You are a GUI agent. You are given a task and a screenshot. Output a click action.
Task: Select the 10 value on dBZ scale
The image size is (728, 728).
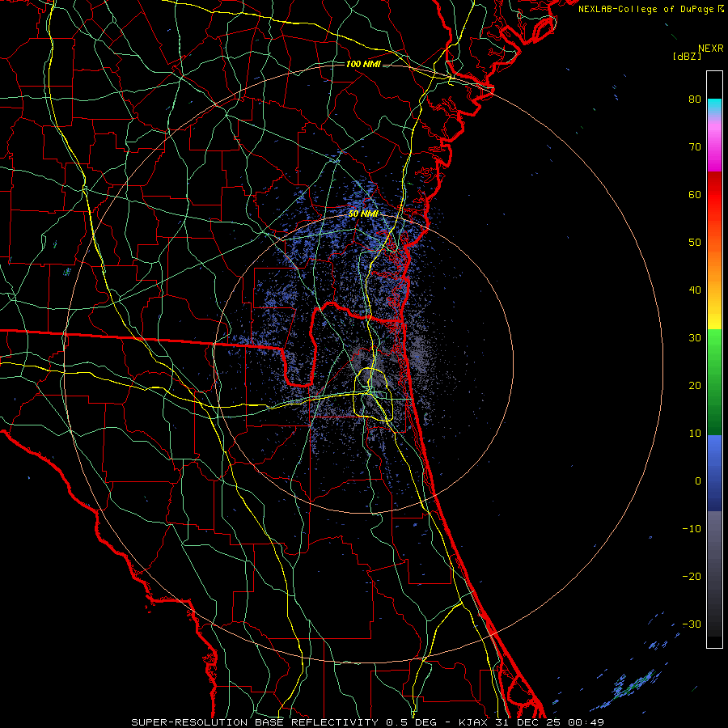pos(695,434)
